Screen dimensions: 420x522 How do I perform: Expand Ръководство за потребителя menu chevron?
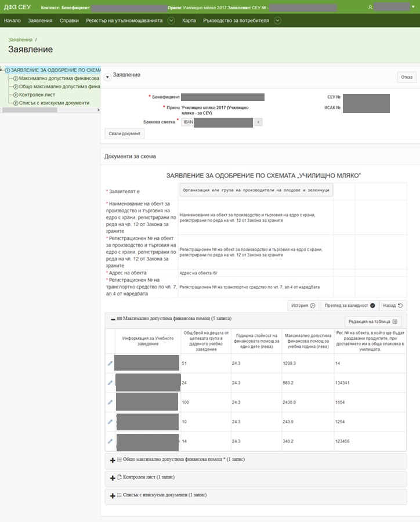click(277, 21)
